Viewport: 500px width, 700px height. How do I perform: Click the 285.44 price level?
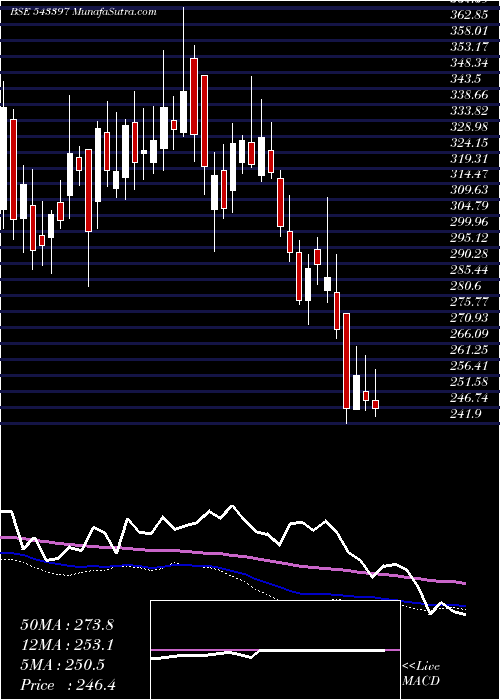click(468, 271)
